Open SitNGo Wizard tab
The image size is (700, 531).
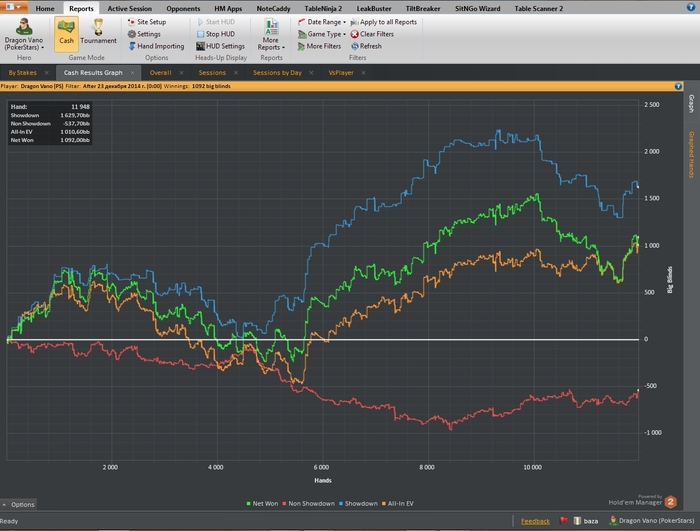click(x=477, y=8)
